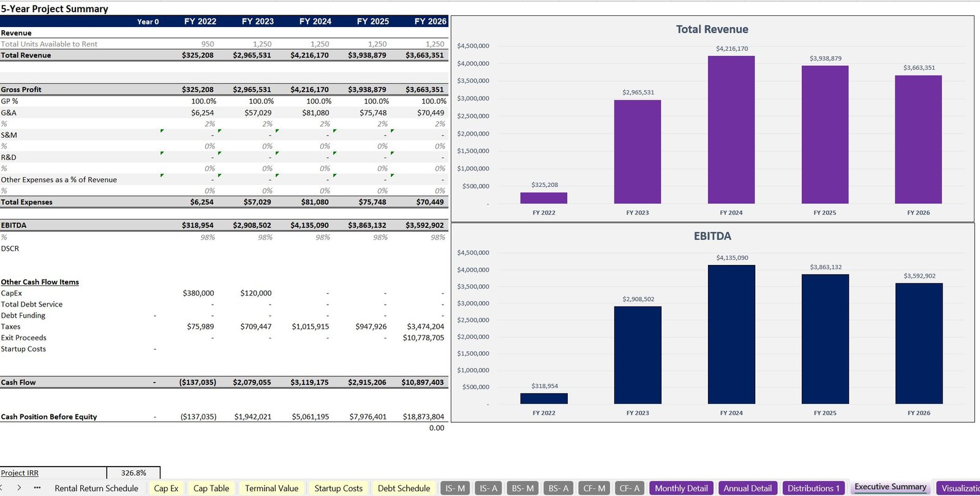Click the Other Cash Flow Items heading
The image size is (980, 496).
[40, 282]
